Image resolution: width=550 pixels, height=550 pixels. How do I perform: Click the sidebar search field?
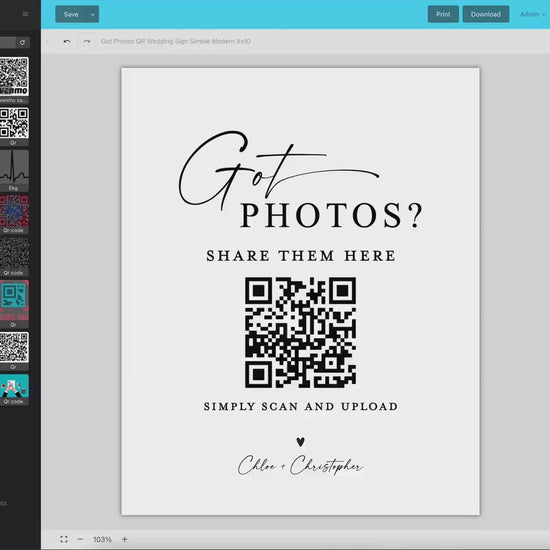(8, 42)
